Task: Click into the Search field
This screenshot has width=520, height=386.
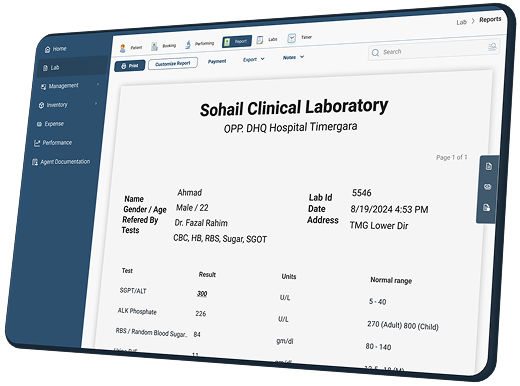Action: coord(434,51)
